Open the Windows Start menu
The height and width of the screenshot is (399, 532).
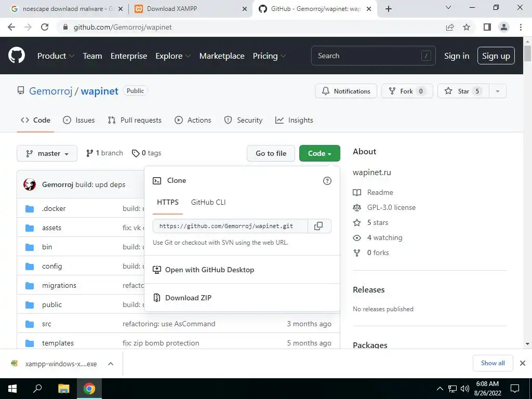(x=12, y=389)
